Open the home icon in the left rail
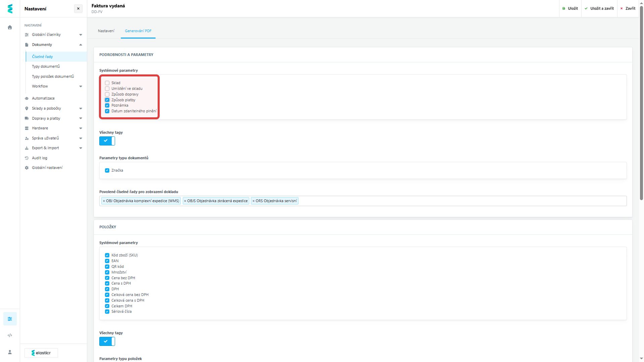The width and height of the screenshot is (644, 362). (10, 27)
